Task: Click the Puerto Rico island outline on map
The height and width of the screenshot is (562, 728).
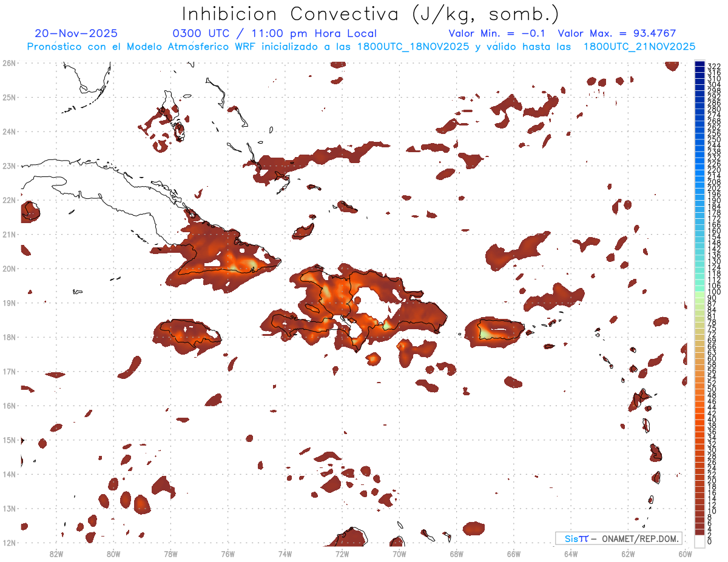Action: tap(500, 329)
